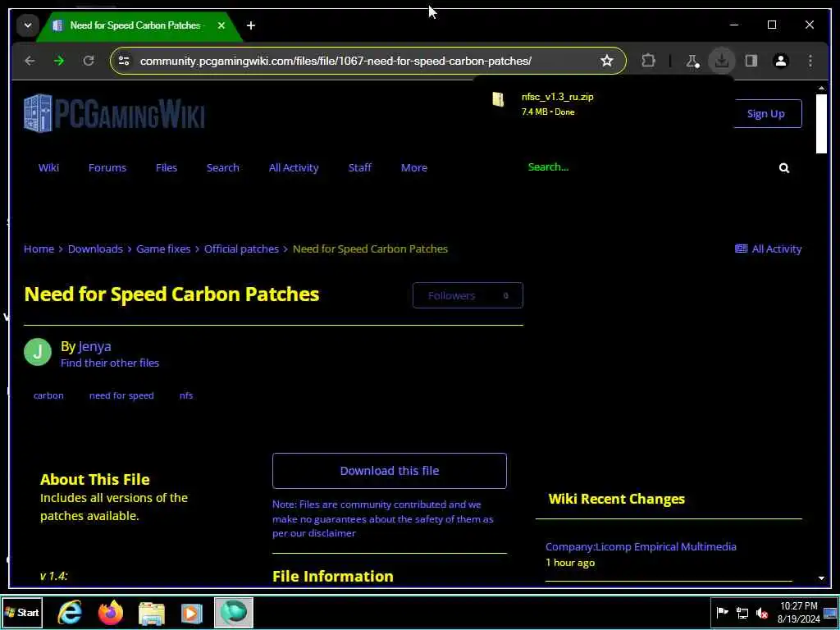The image size is (840, 630).
Task: Click Jenya's avatar circle
Action: click(x=38, y=352)
